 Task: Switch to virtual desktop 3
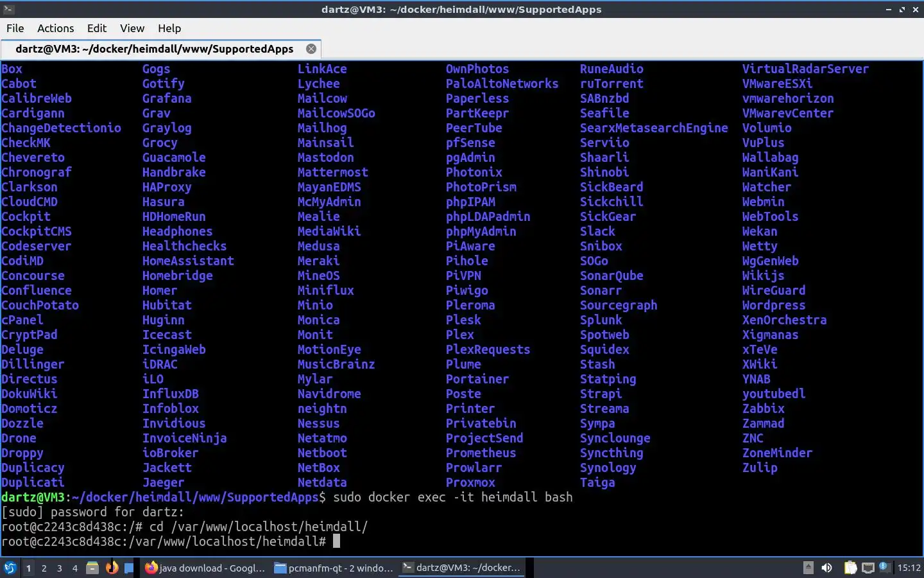[59, 568]
